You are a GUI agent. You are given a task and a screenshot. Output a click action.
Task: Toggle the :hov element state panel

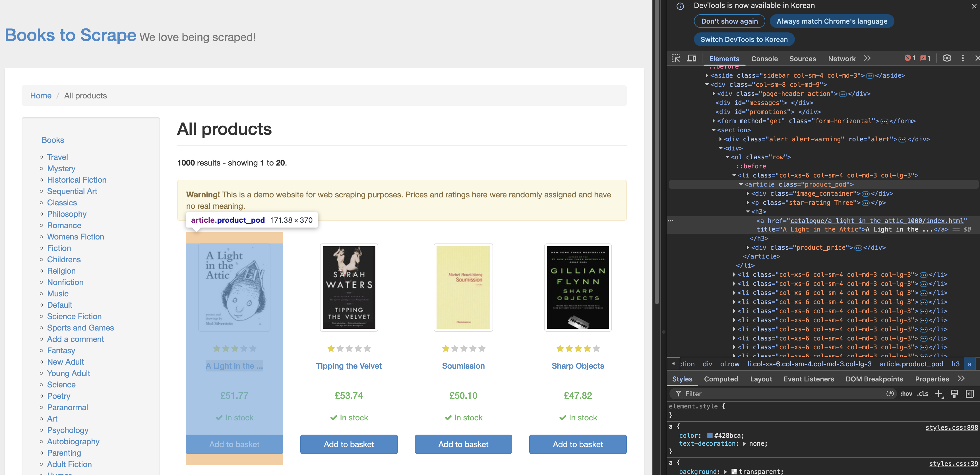[x=906, y=394]
